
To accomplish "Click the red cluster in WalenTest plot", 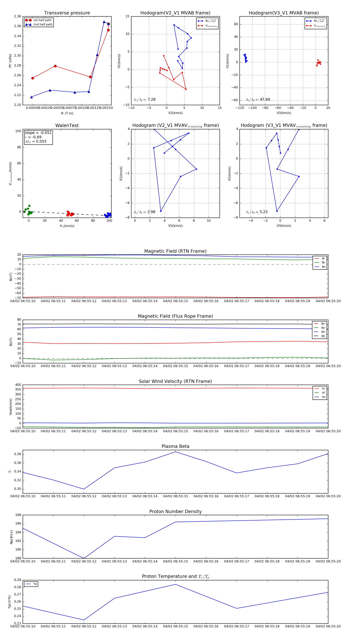I will pyautogui.click(x=70, y=213).
